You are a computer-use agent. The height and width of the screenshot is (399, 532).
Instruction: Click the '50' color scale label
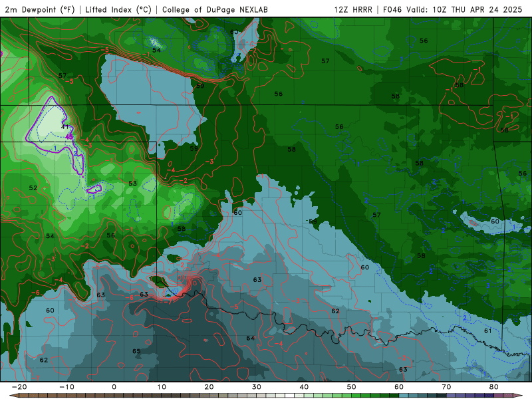click(x=352, y=387)
